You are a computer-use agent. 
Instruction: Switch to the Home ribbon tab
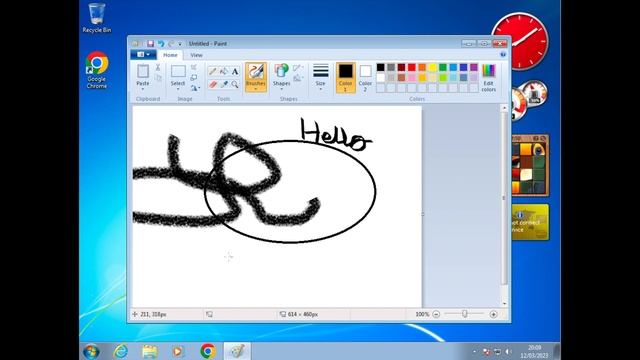[170, 55]
